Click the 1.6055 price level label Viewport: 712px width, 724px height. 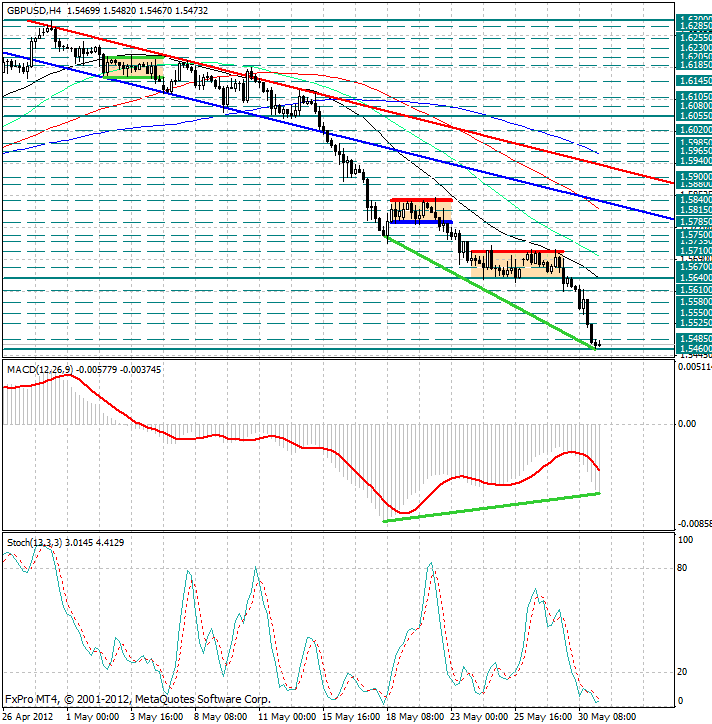[x=694, y=115]
